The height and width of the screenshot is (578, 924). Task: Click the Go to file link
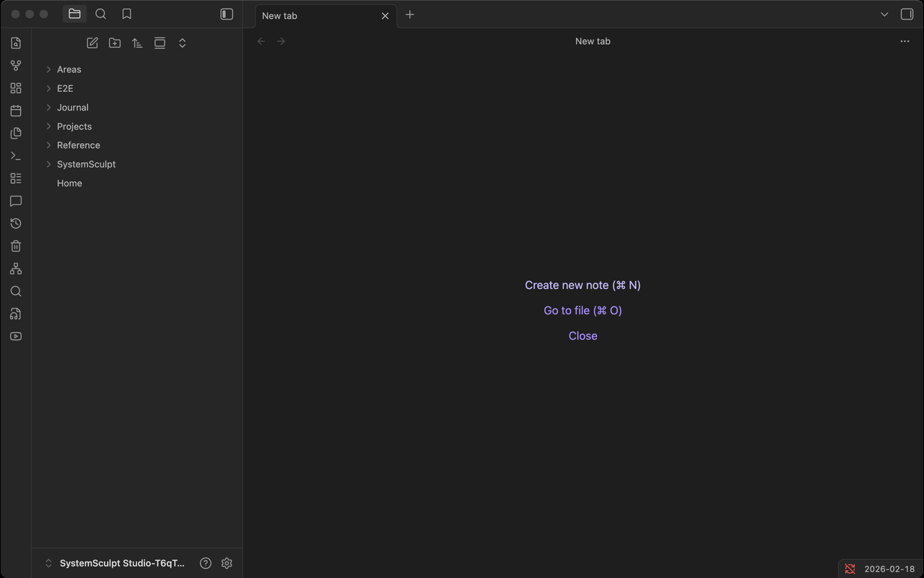coord(583,310)
